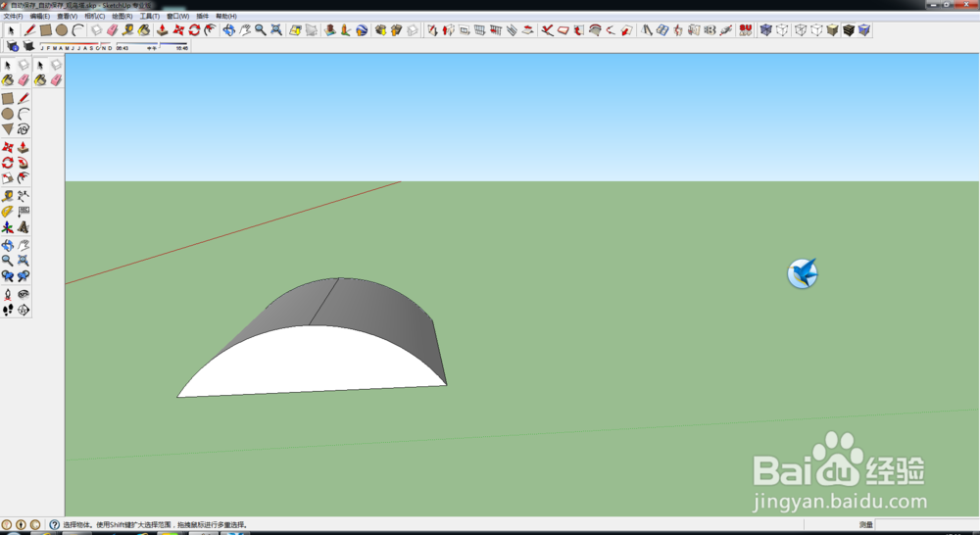This screenshot has height=535, width=980.
Task: Open the Shadow Settings dialog icon
Action: [12, 46]
